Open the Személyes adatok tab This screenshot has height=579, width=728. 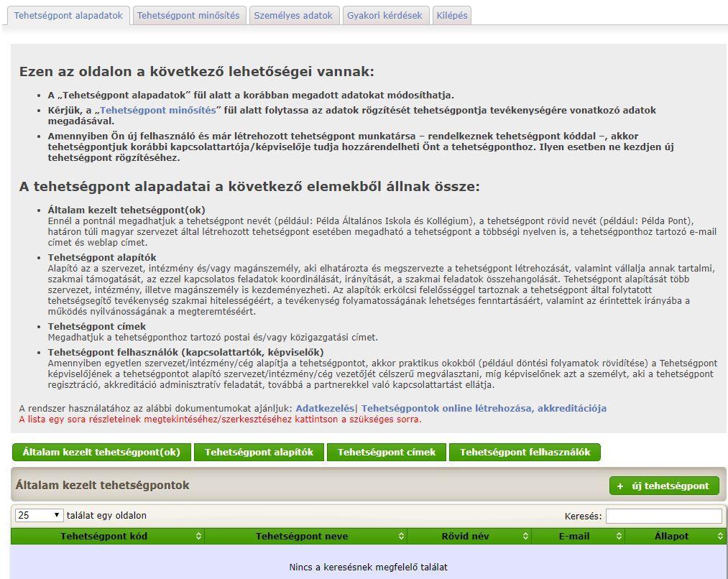click(x=293, y=15)
